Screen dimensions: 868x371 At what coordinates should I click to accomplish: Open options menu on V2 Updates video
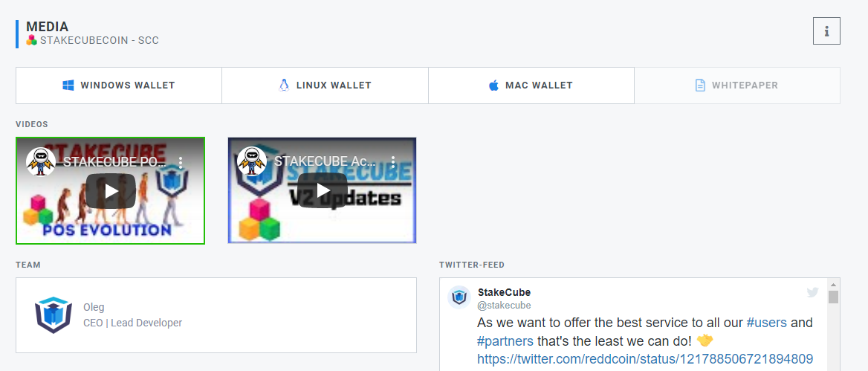392,162
